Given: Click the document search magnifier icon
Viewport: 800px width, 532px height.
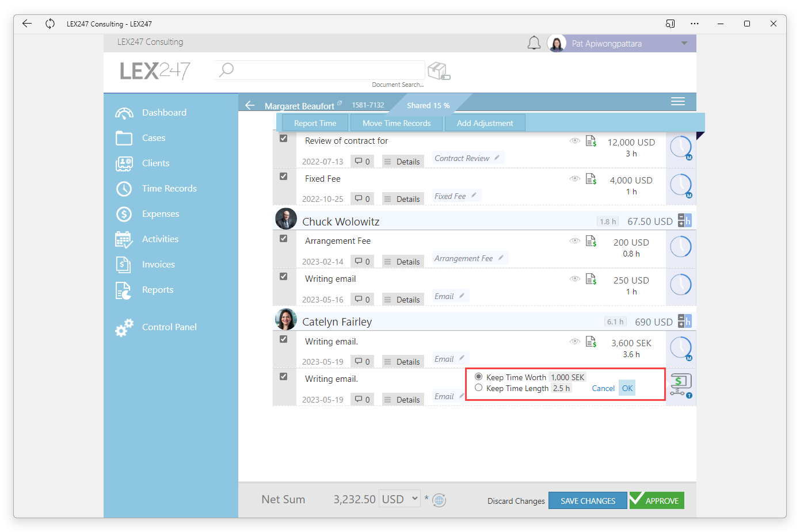Looking at the screenshot, I should click(226, 70).
